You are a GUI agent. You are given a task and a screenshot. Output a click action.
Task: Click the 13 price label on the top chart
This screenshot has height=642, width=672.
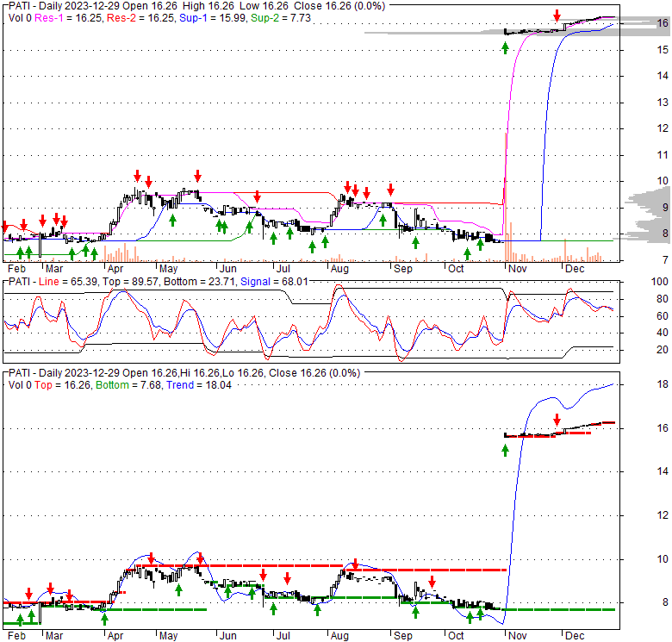[x=663, y=102]
